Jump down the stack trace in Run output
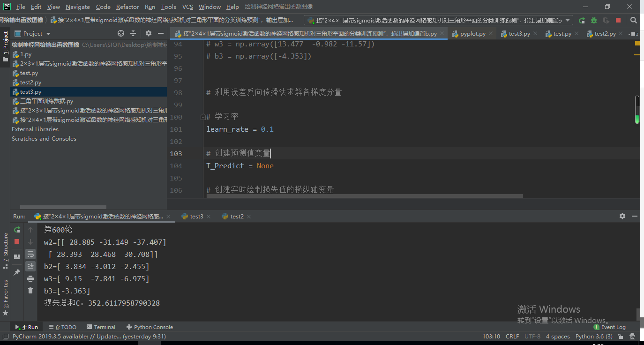 [x=30, y=242]
